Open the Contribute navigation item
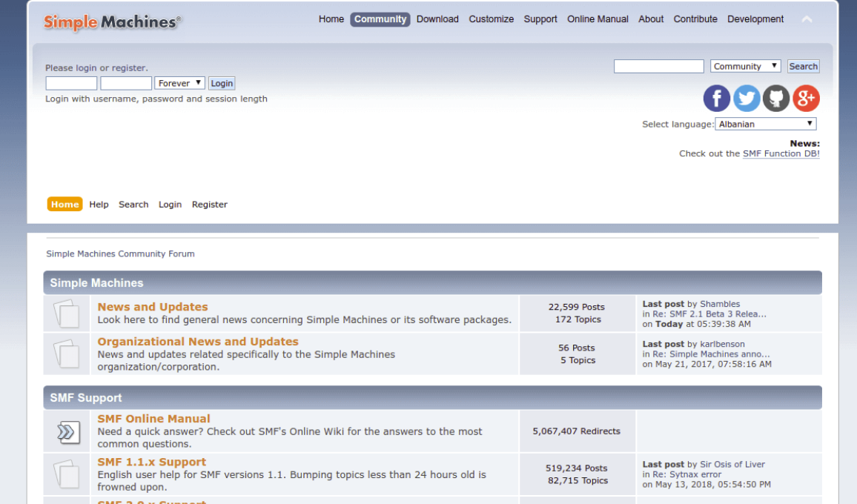This screenshot has width=857, height=504. tap(695, 19)
